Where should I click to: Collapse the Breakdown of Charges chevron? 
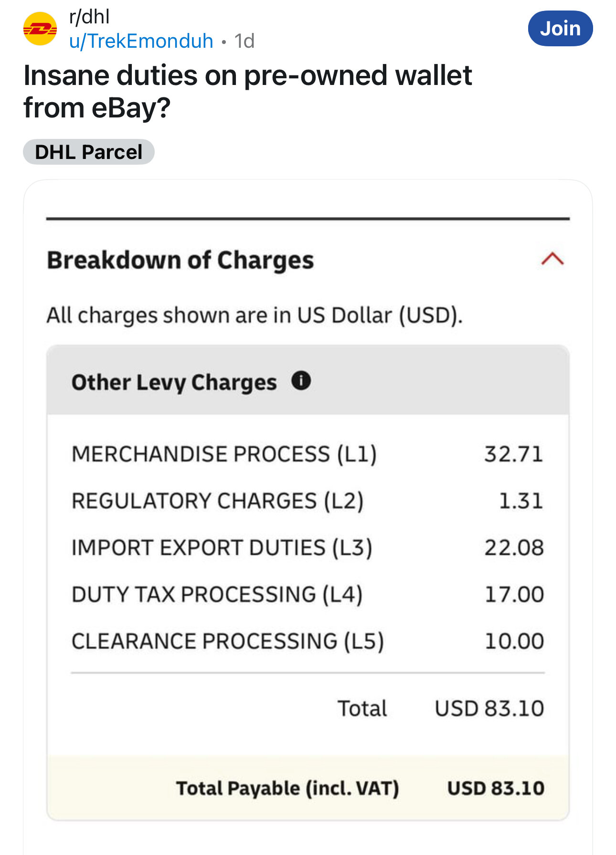click(552, 259)
